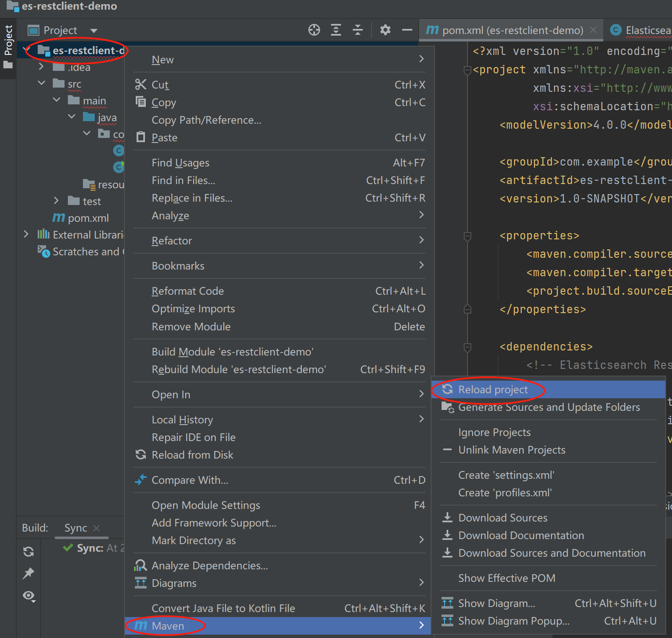Click the Show Diagram Popup icon
Image resolution: width=672 pixels, height=638 pixels.
447,620
